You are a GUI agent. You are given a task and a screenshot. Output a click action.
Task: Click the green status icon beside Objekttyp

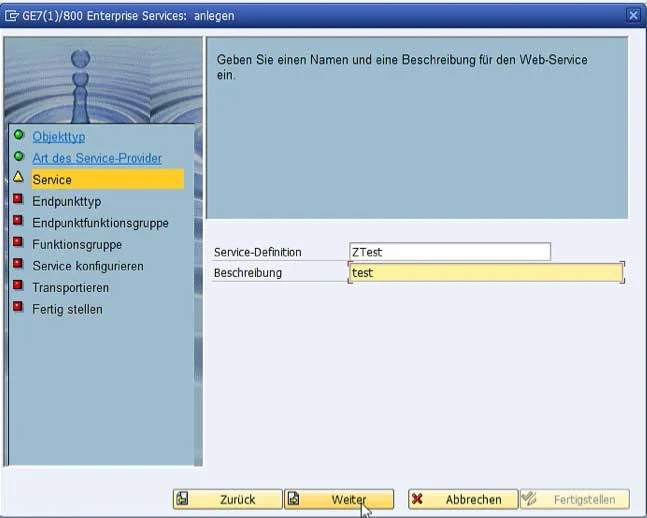[18, 136]
